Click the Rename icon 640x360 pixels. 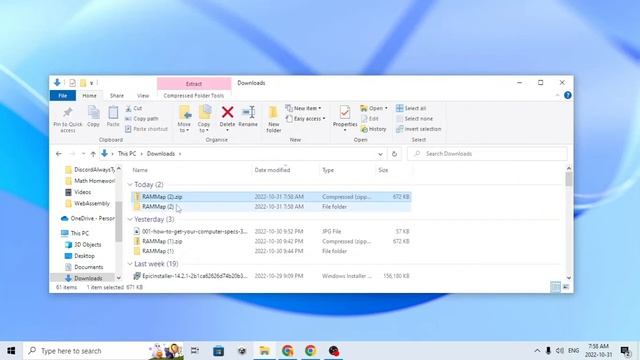tap(248, 112)
